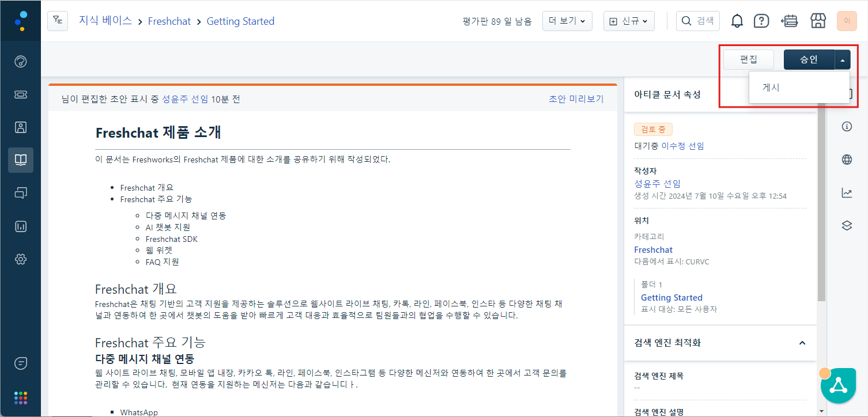Open the calendar tasks icon in header
This screenshot has height=417, width=868.
point(790,21)
